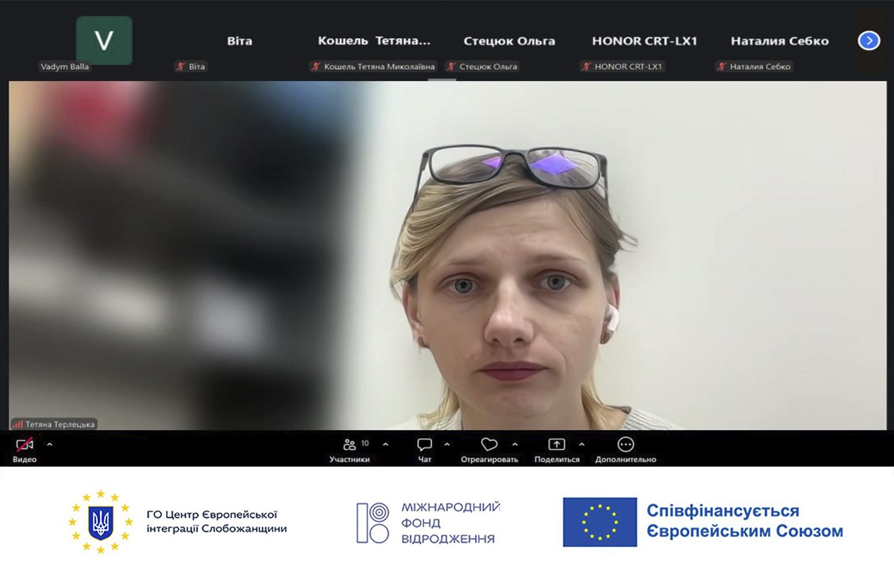Expand the participants options arrow
Image resolution: width=894 pixels, height=588 pixels.
[386, 445]
